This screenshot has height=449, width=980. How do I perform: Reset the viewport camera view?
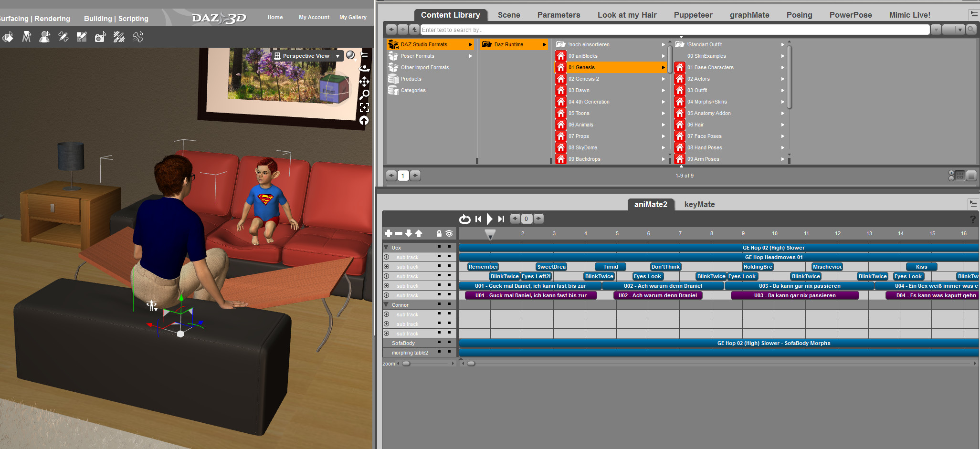tap(364, 120)
